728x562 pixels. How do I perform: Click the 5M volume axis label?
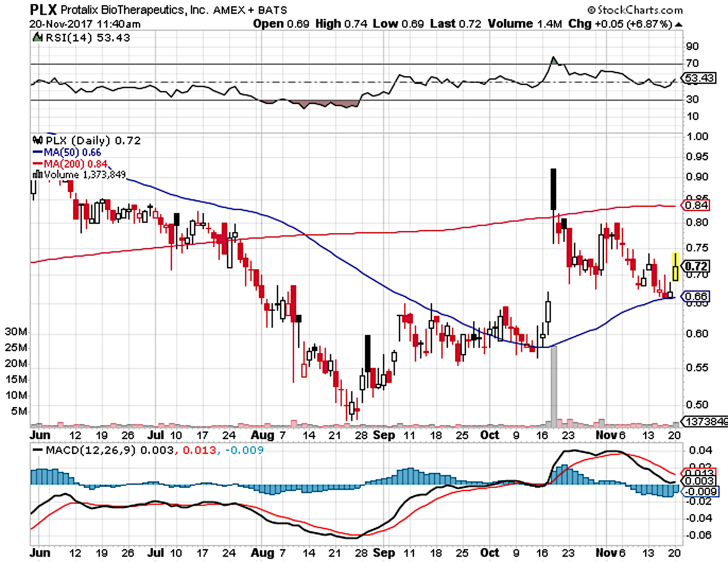tap(19, 411)
